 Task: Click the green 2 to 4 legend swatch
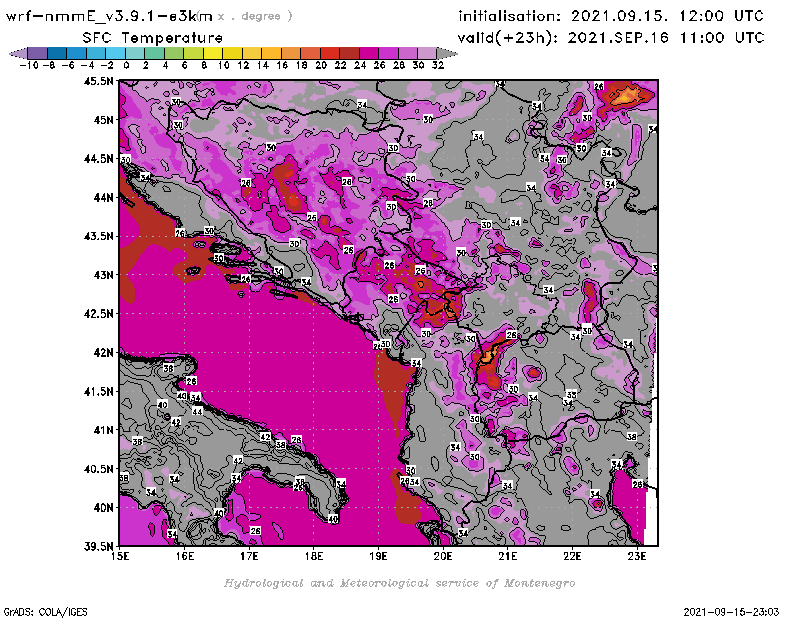pos(154,53)
